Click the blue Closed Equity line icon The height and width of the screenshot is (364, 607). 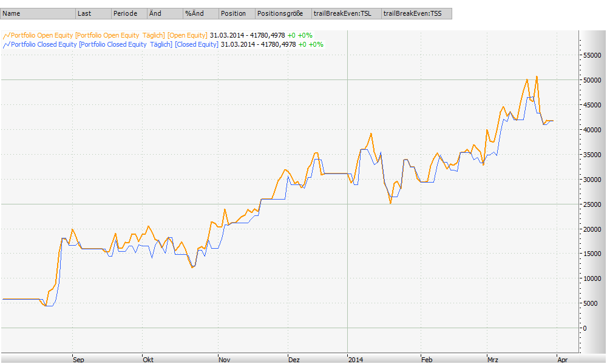[x=5, y=45]
